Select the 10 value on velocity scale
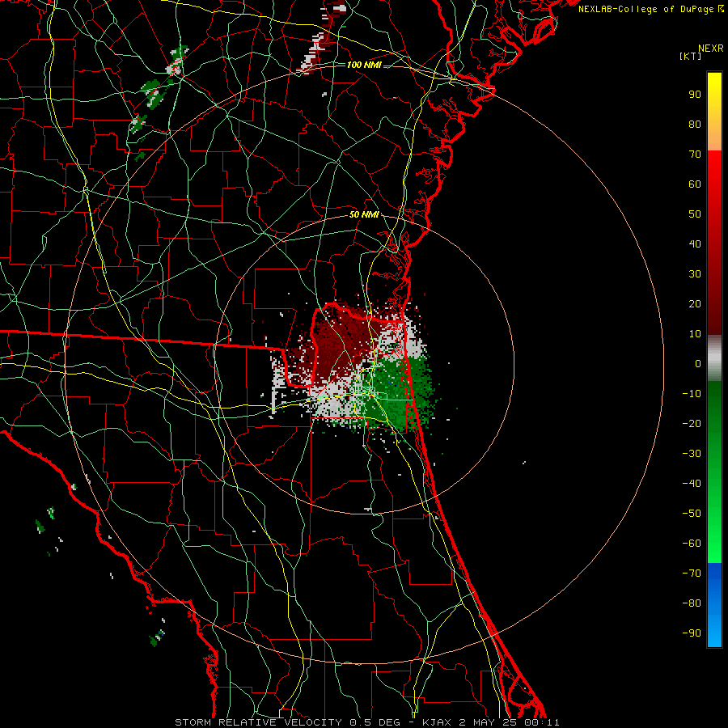This screenshot has width=728, height=728. (x=695, y=334)
